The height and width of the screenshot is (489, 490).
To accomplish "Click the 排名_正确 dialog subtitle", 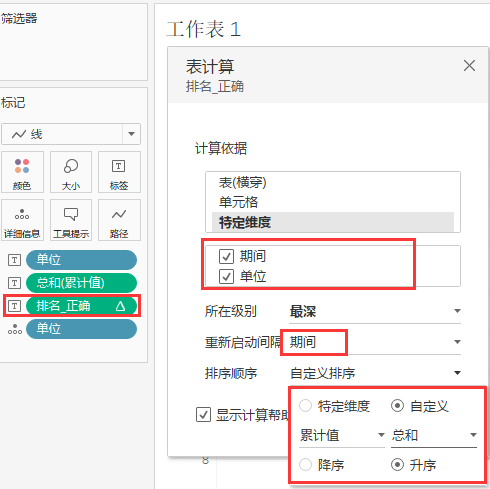I will pyautogui.click(x=215, y=86).
